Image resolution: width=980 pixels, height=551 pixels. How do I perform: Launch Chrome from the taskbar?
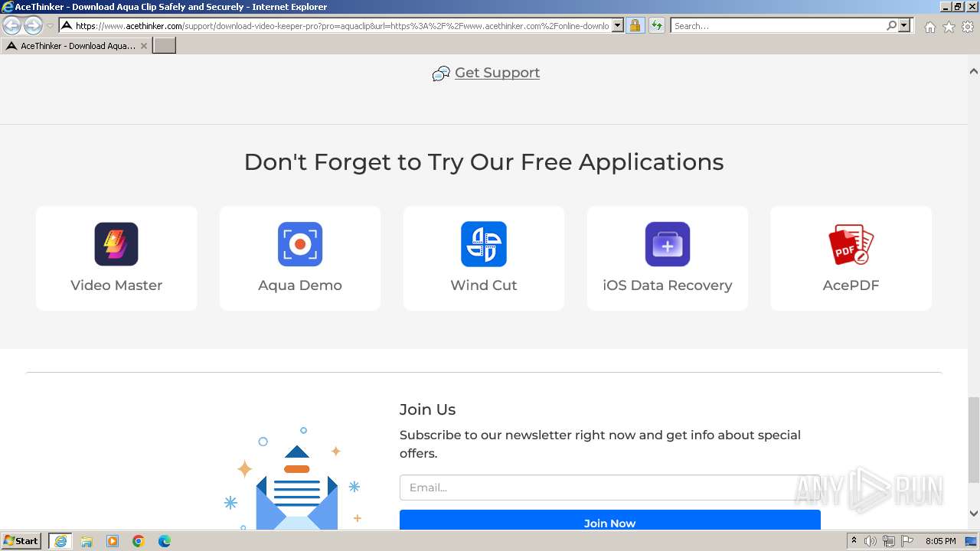pos(139,541)
